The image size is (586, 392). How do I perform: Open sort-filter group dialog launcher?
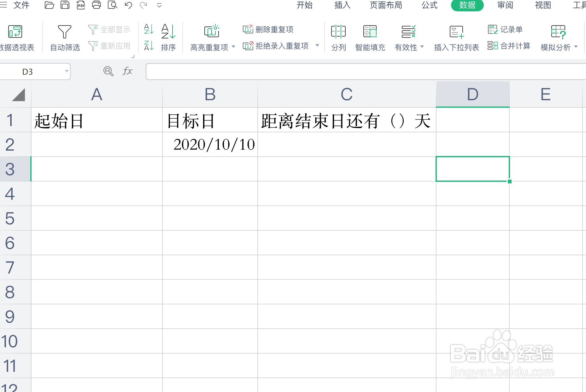133,56
